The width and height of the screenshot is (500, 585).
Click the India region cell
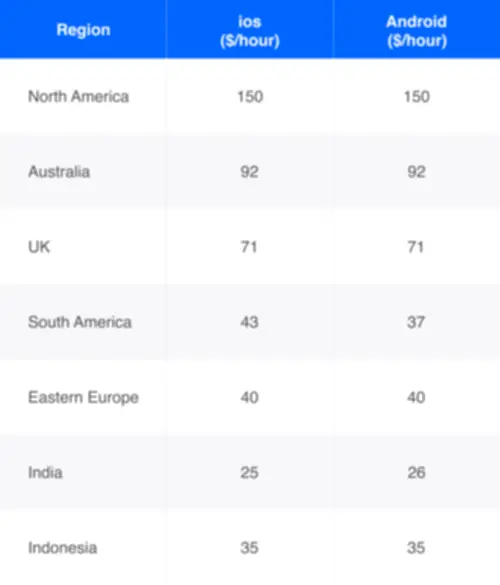pos(45,473)
